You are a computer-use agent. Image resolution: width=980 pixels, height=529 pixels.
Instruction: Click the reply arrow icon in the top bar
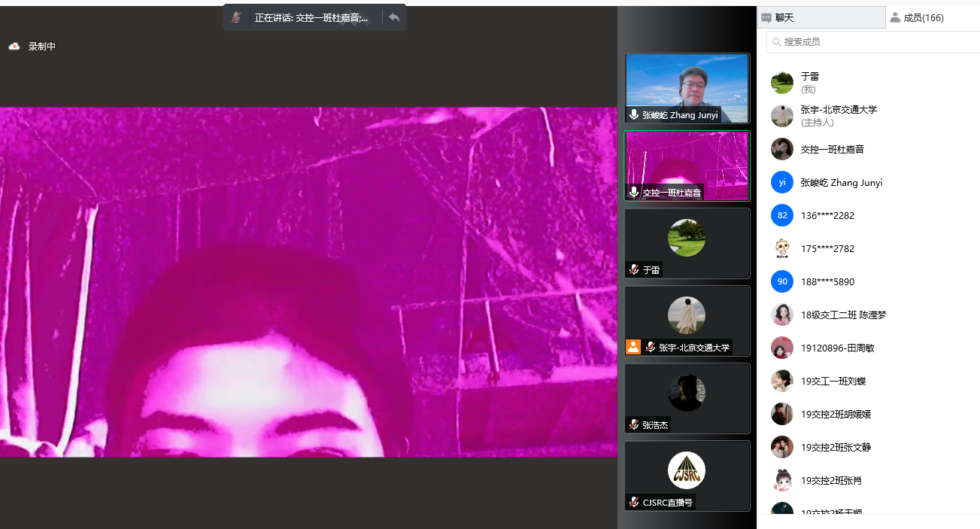tap(393, 17)
